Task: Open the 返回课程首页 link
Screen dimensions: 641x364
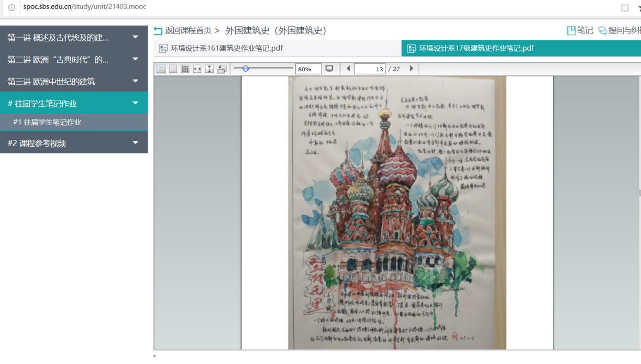Action: [x=182, y=30]
